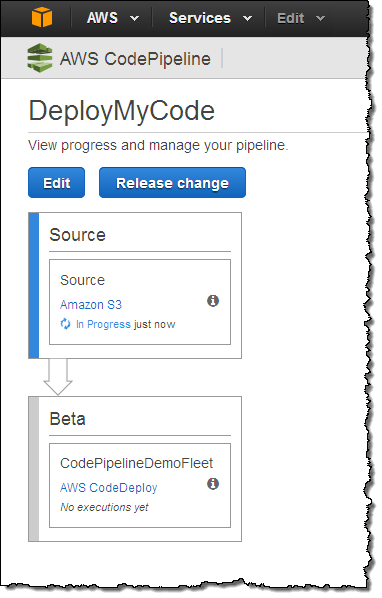Expand the Edit menu dropdown arrow
The height and width of the screenshot is (598, 382).
[x=320, y=18]
